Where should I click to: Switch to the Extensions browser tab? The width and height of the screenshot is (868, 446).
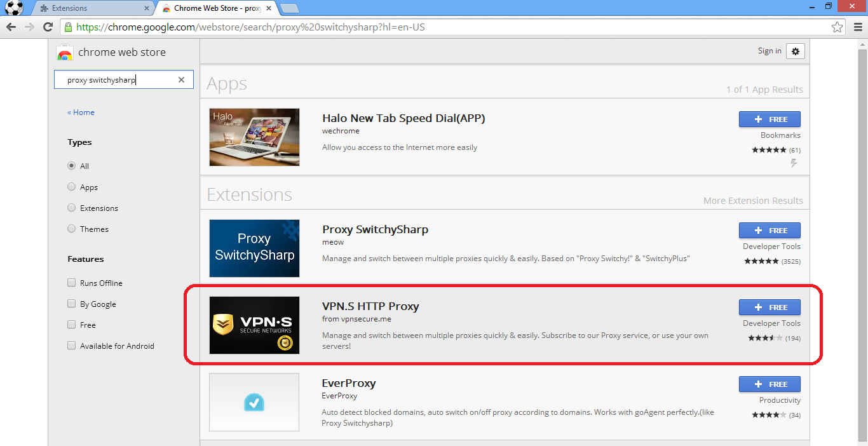[94, 8]
